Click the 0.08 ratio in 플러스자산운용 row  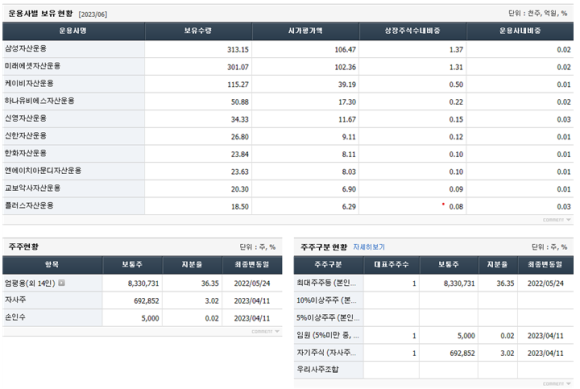pyautogui.click(x=456, y=206)
